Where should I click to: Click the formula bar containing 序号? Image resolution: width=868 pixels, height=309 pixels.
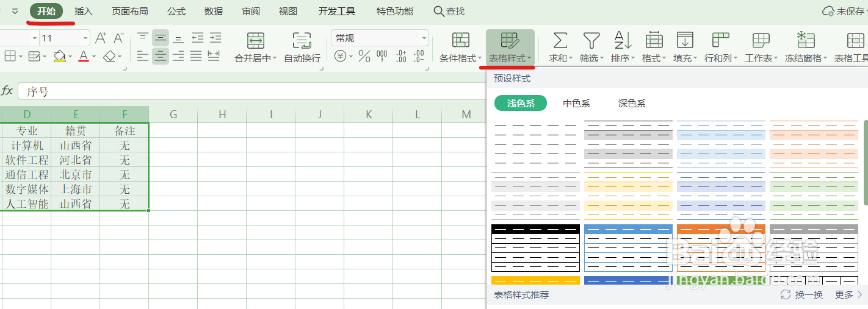251,91
